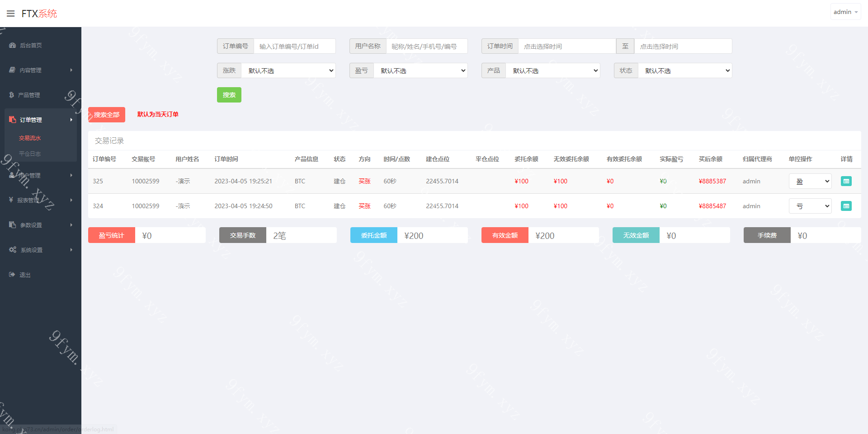Expand the 参数设置 submenu arrow
Image resolution: width=868 pixels, height=434 pixels.
[x=71, y=225]
